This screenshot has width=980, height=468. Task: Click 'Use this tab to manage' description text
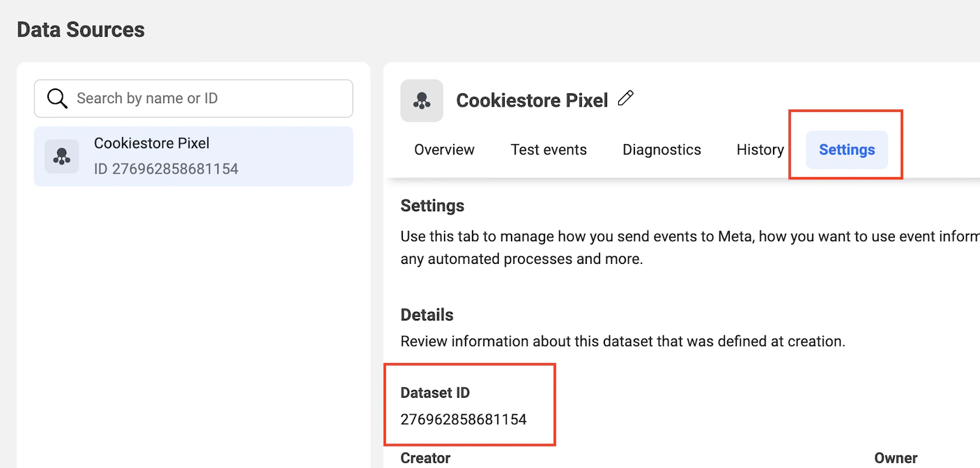(690, 248)
